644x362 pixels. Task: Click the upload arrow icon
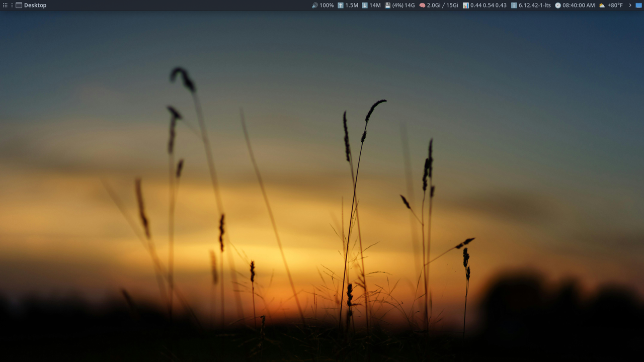(341, 5)
